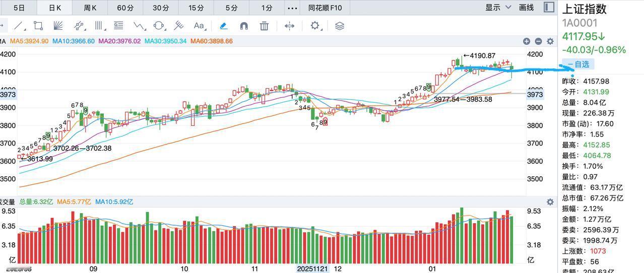Pick the Gann fan line tool
Image resolution: width=644 pixels, height=273 pixels.
pyautogui.click(x=57, y=26)
